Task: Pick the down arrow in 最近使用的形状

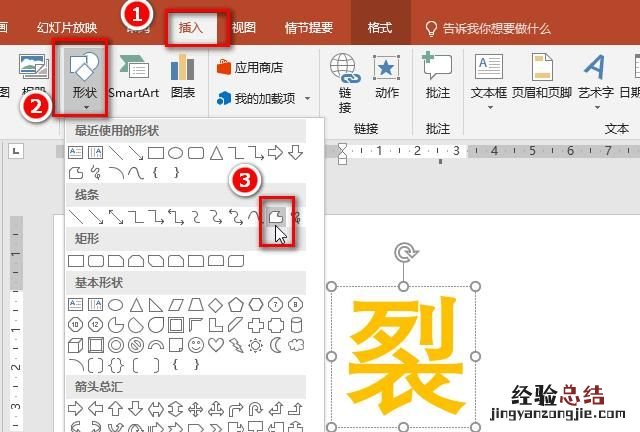Action: pyautogui.click(x=296, y=153)
